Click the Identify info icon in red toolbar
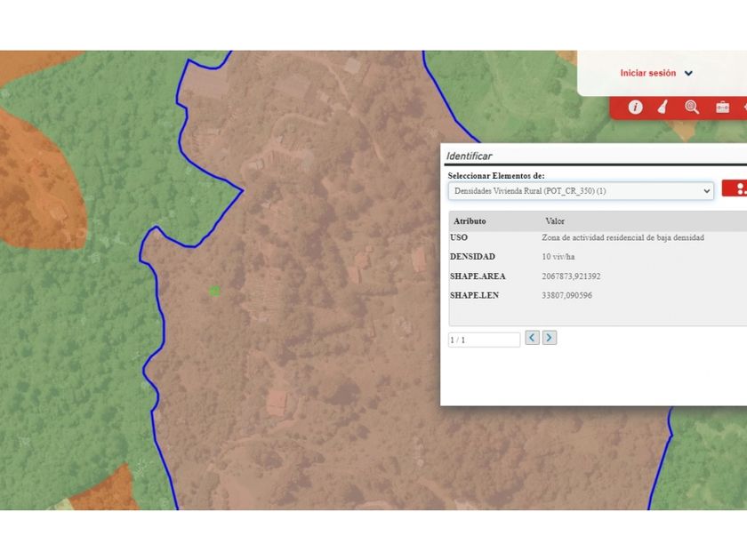This screenshot has width=747, height=560. coord(635,108)
